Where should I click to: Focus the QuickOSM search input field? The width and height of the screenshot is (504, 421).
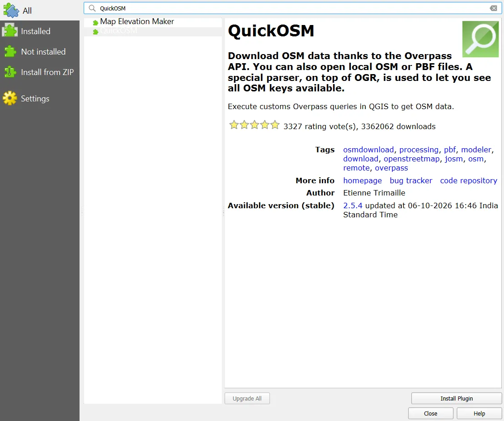[x=293, y=8]
